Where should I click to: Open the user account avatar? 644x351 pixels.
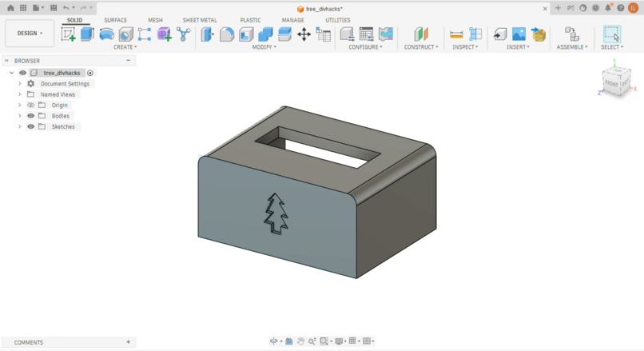coord(634,8)
